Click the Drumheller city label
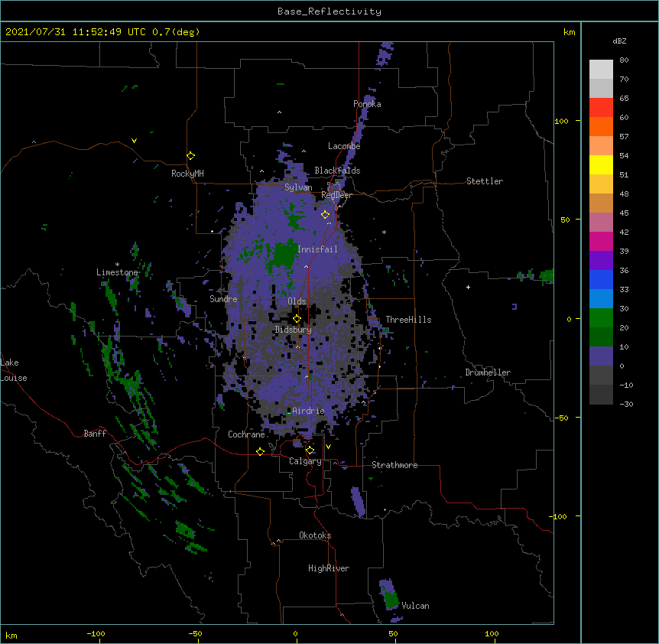This screenshot has height=644, width=659. 488,372
